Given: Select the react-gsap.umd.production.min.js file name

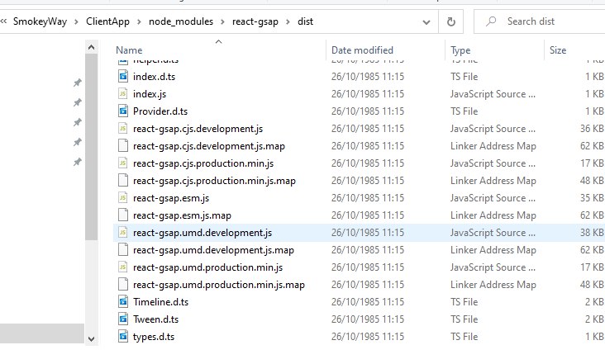Looking at the screenshot, I should pos(208,267).
